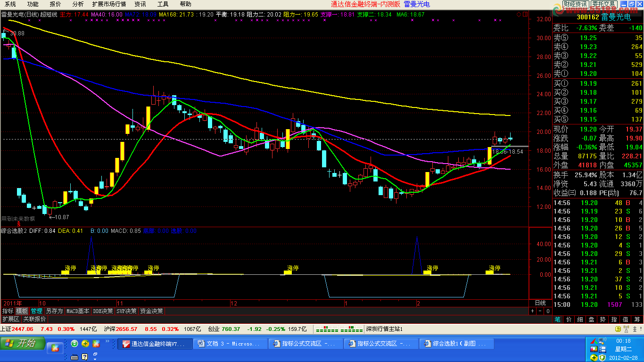Select the 细 tab in quote panel
The image size is (644, 362).
(x=580, y=319)
